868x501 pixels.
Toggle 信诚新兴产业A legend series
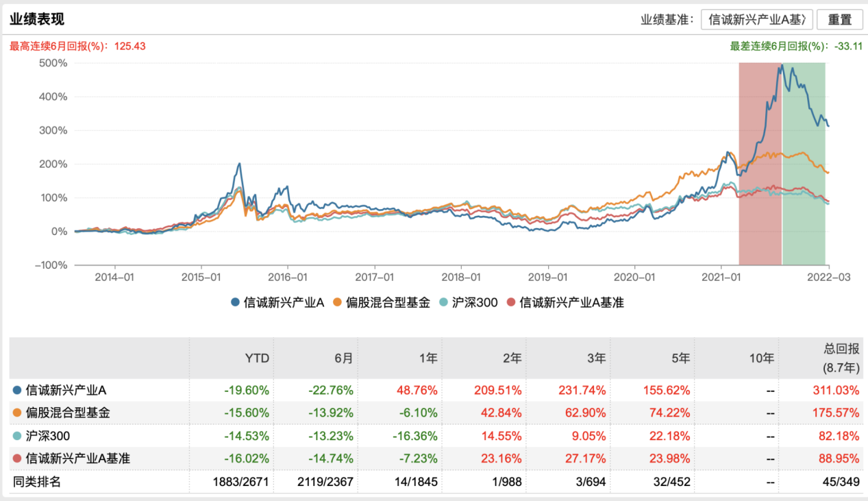277,302
